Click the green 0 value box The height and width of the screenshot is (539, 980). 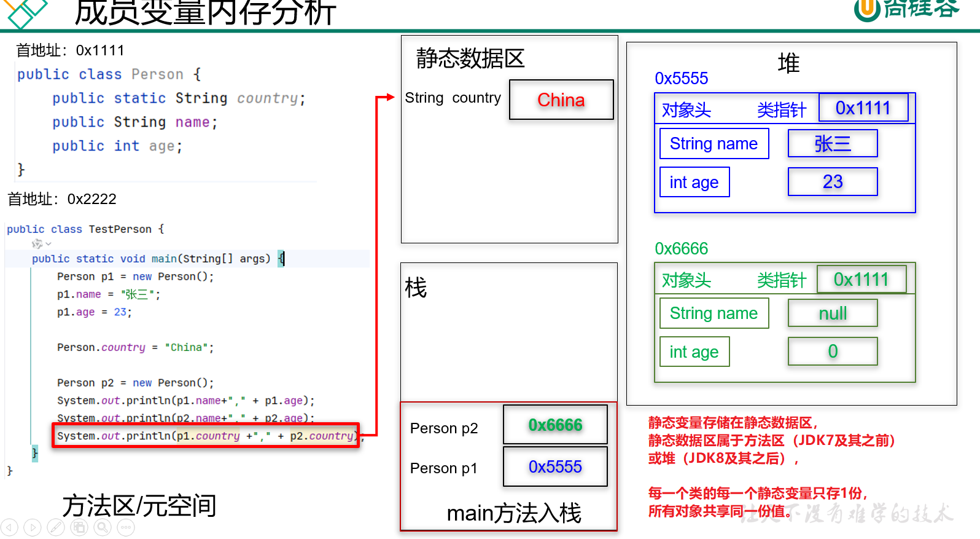833,351
